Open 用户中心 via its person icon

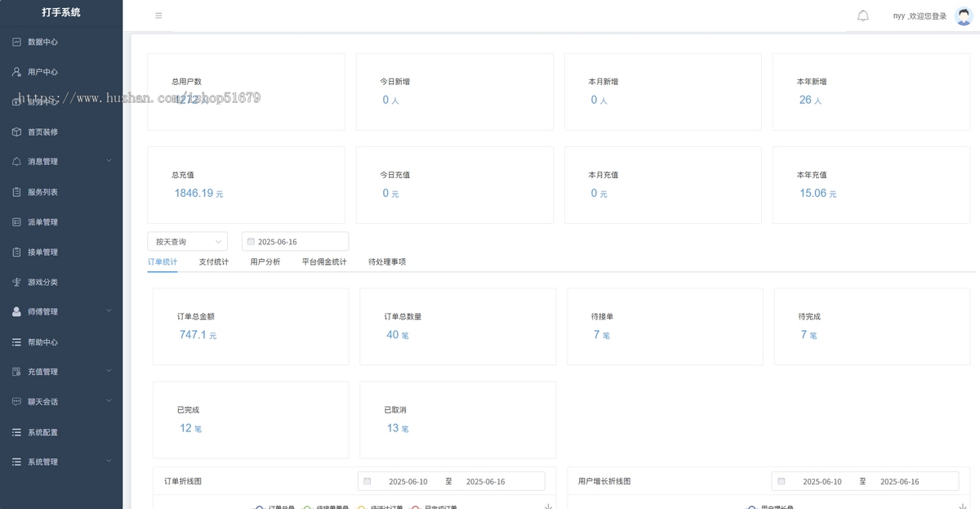[16, 72]
